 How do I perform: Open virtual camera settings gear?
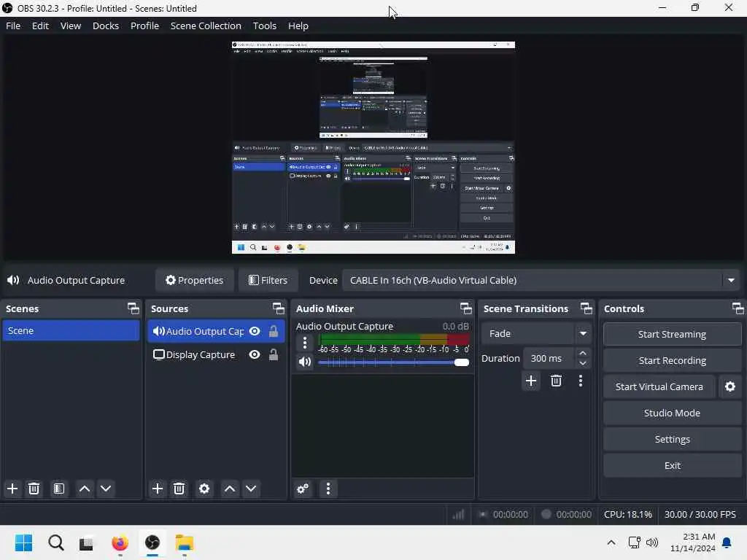pos(729,386)
